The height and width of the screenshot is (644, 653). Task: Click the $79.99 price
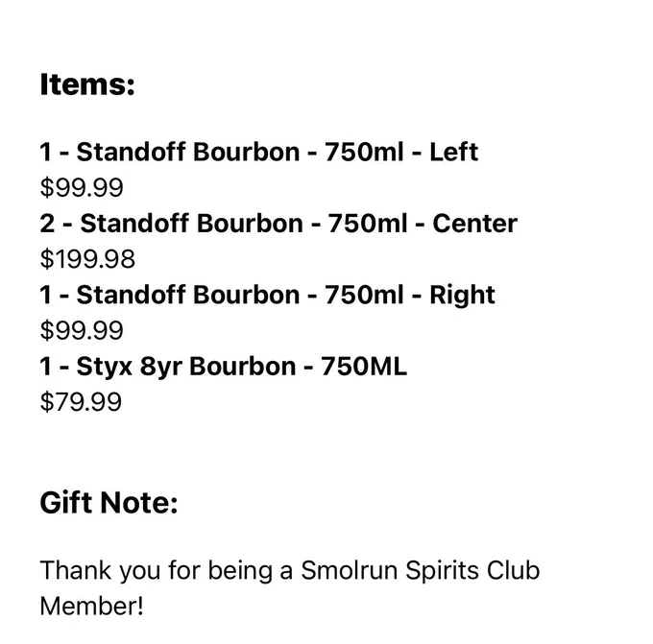click(x=81, y=402)
